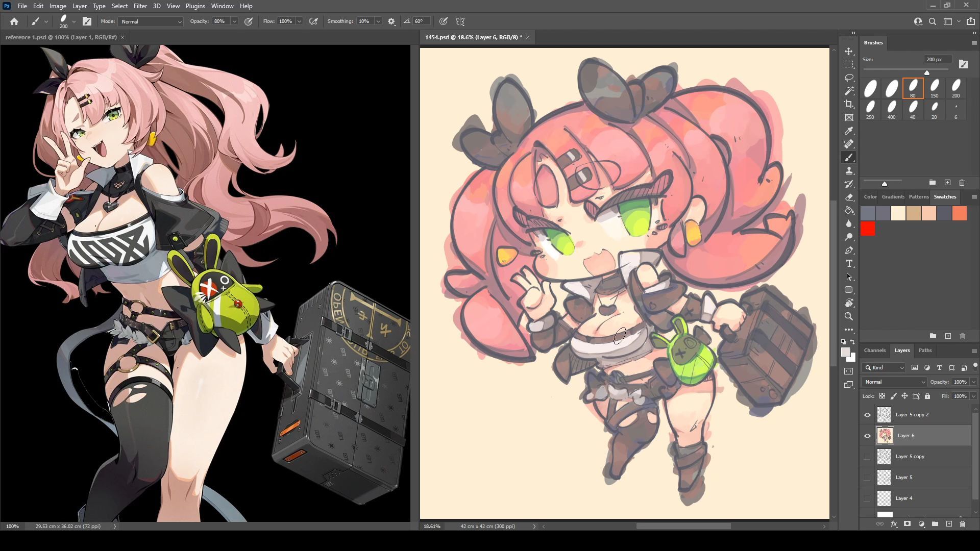This screenshot has height=551, width=980.
Task: Open the Filter menu
Action: point(140,6)
